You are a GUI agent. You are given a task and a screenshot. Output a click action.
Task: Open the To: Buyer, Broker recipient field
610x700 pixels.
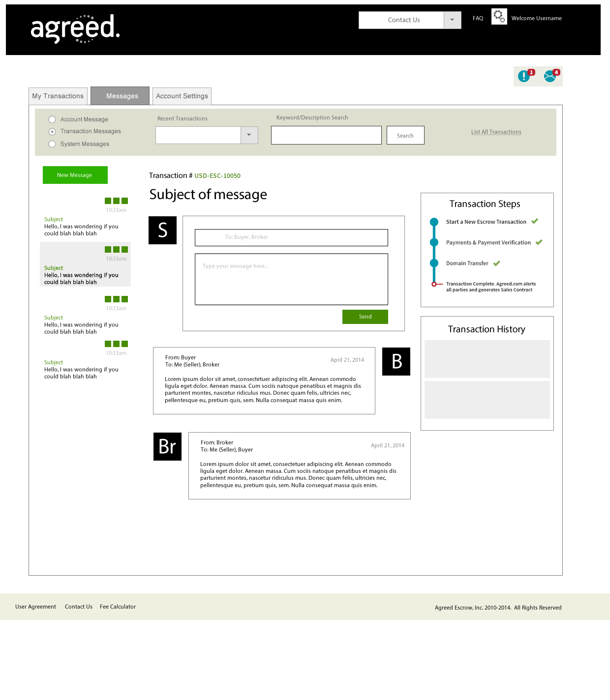291,237
